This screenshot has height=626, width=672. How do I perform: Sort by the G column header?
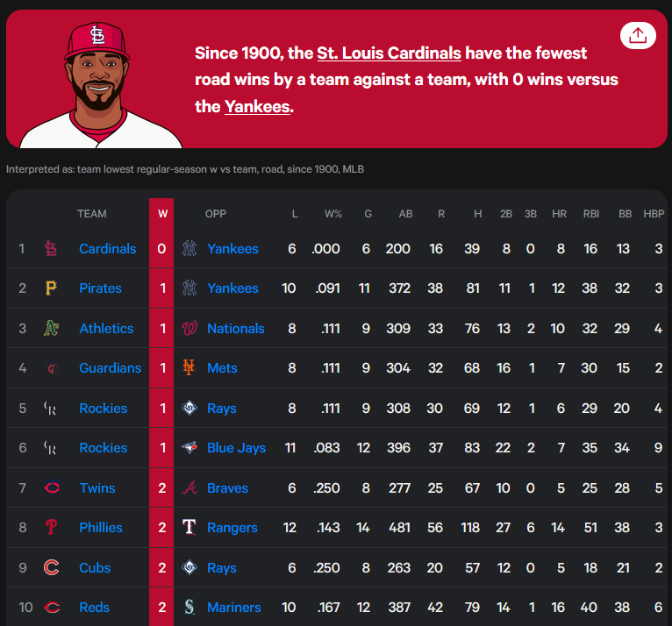pos(368,214)
